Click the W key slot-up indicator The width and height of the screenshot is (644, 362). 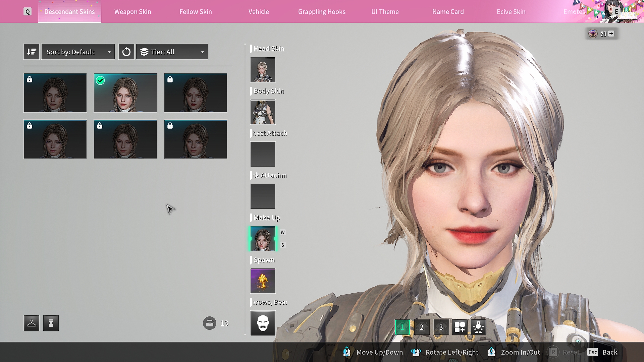click(x=283, y=232)
